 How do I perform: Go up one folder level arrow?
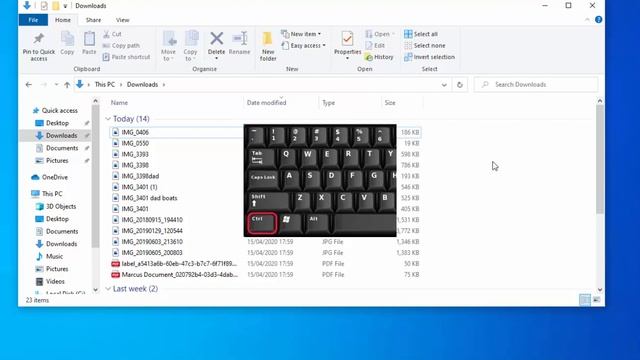point(67,85)
